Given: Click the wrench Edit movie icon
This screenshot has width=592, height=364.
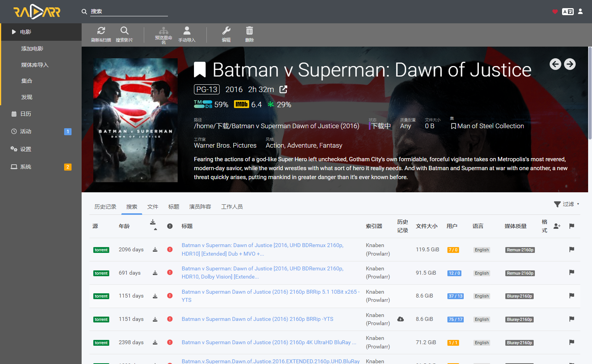Looking at the screenshot, I should (226, 31).
